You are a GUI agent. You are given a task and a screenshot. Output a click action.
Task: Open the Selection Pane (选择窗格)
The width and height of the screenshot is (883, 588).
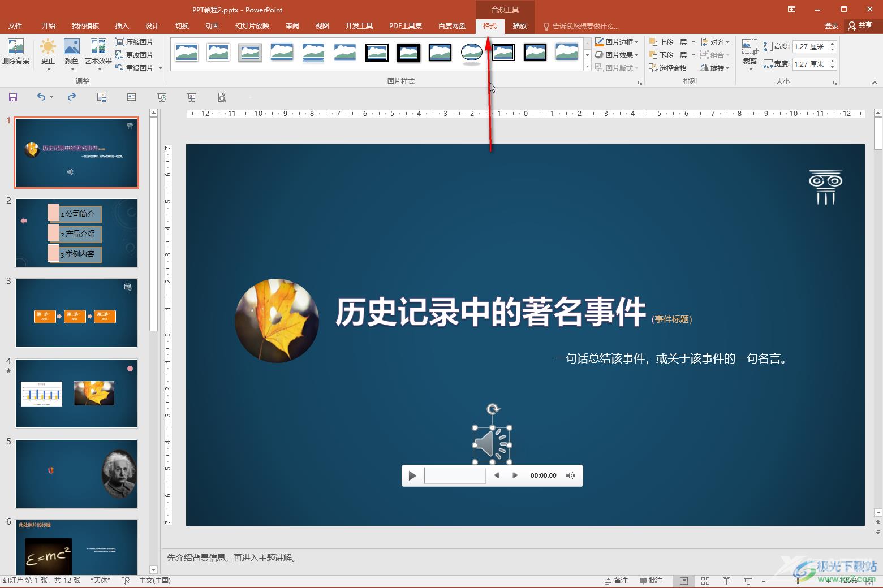click(668, 68)
